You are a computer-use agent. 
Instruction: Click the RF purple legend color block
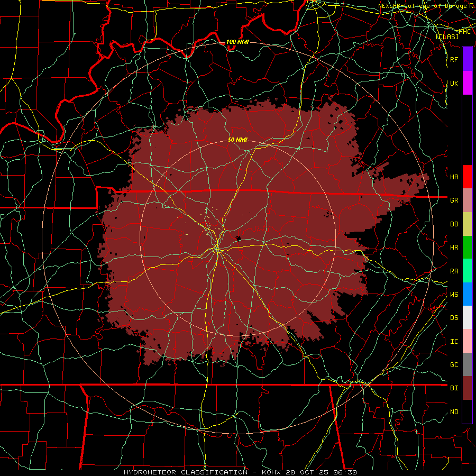pyautogui.click(x=467, y=59)
